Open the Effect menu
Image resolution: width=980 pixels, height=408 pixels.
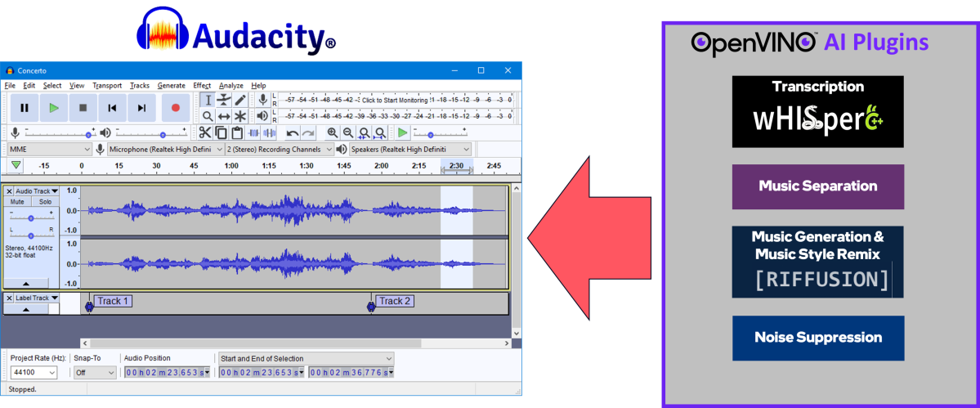pyautogui.click(x=202, y=86)
